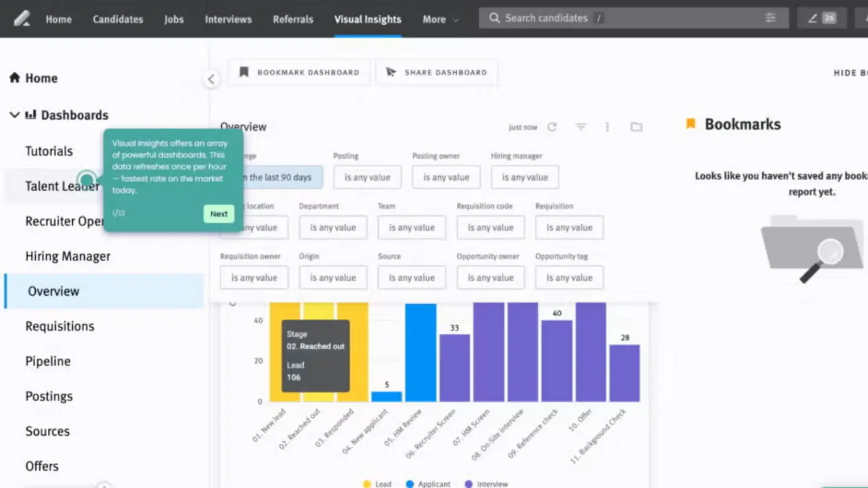868x488 pixels.
Task: Refresh the Overview dashboard data
Action: (552, 127)
